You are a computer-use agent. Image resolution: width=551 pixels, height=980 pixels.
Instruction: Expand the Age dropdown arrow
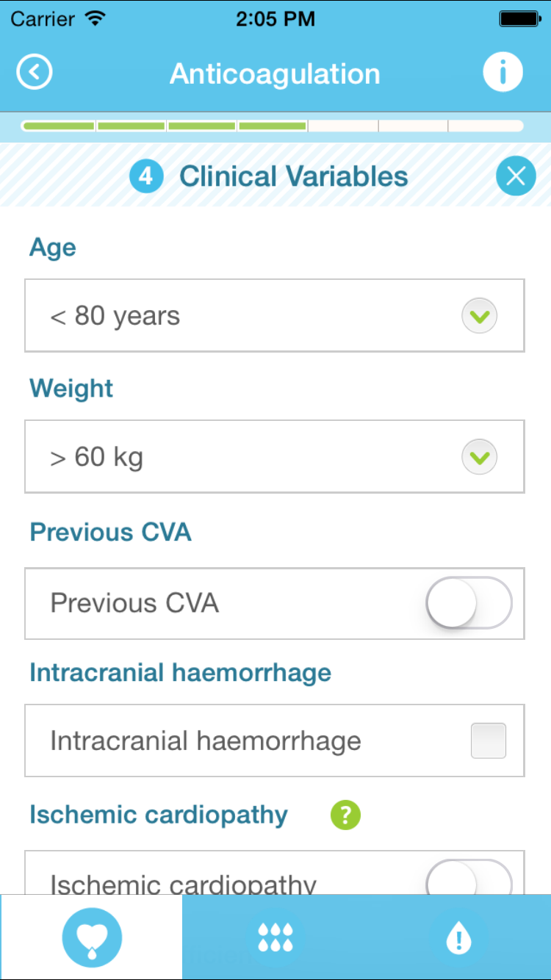[x=479, y=316]
